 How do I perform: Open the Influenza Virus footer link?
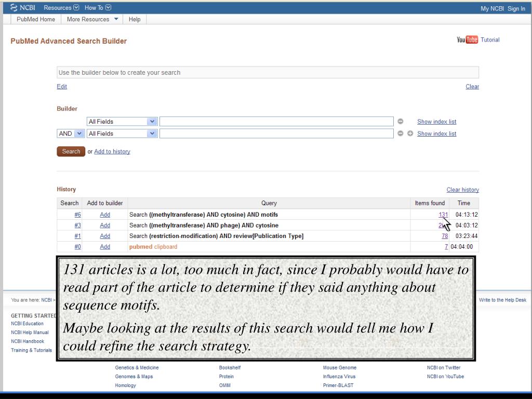(339, 376)
